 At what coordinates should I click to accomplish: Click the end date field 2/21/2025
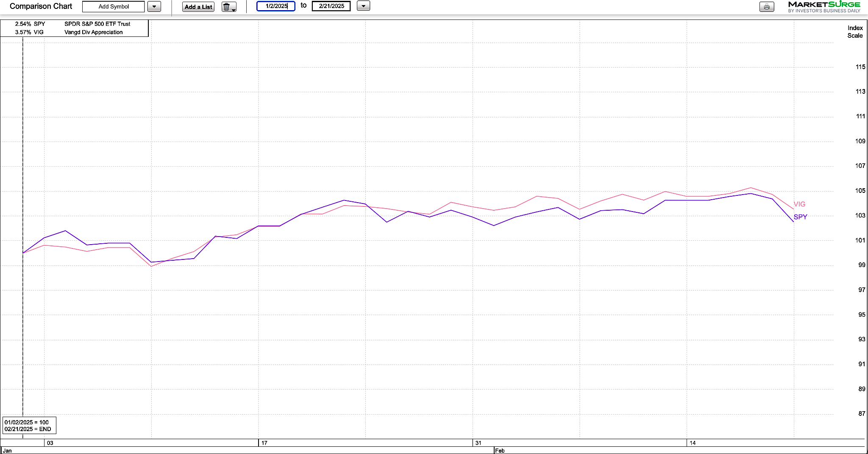coord(331,6)
